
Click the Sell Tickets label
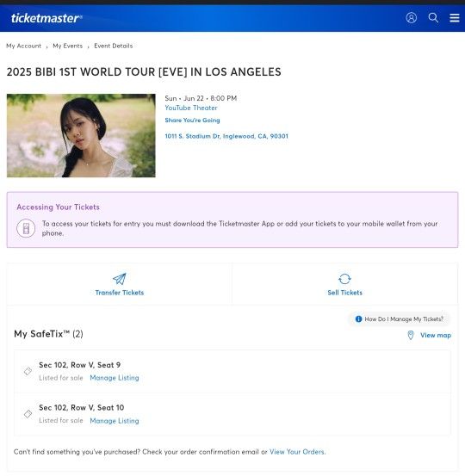tap(344, 293)
